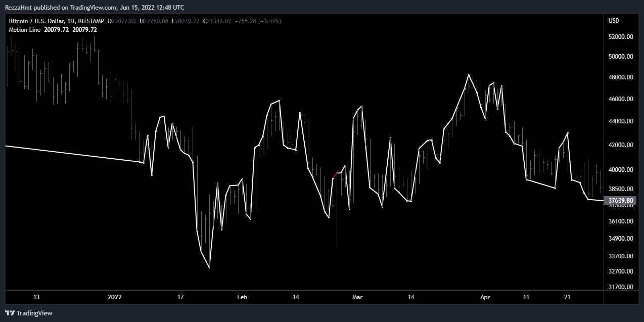Click the 33700.00 price axis label

(621, 256)
